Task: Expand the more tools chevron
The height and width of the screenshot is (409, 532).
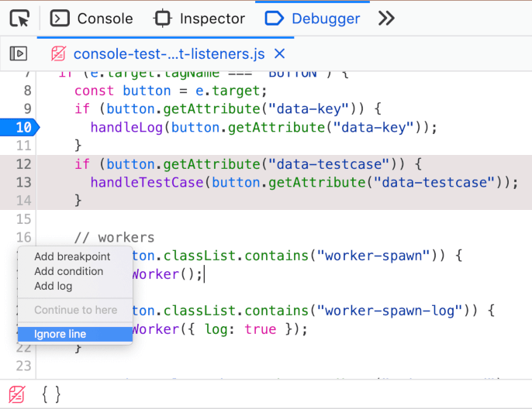Action: click(x=386, y=18)
